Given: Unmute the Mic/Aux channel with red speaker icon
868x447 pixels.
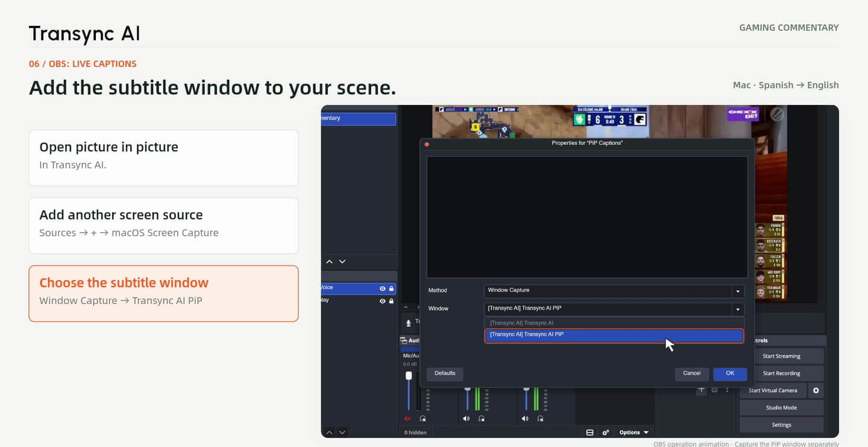Looking at the screenshot, I should click(407, 418).
